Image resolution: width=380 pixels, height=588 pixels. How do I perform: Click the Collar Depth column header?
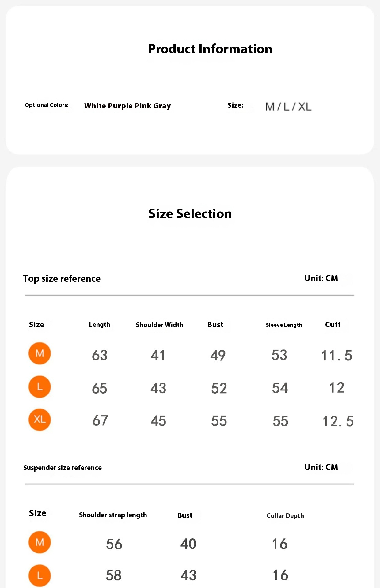point(285,516)
